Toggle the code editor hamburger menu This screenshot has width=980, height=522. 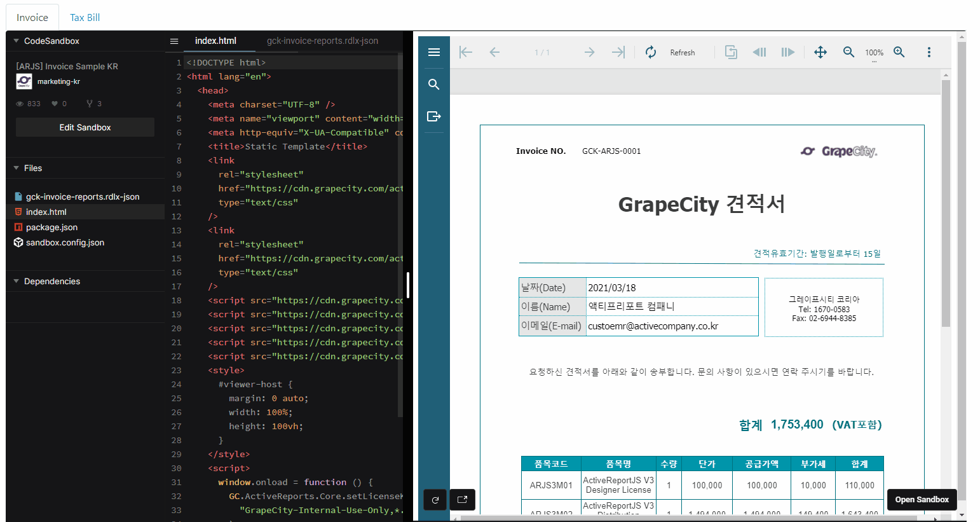tap(174, 41)
